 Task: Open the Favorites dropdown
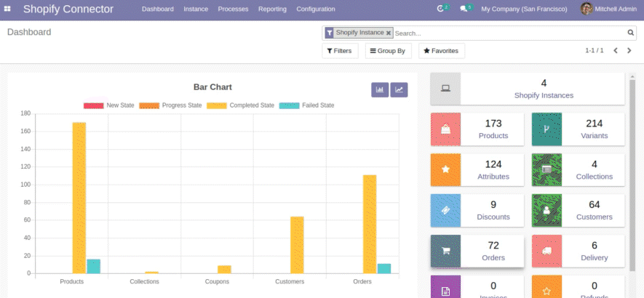point(441,51)
